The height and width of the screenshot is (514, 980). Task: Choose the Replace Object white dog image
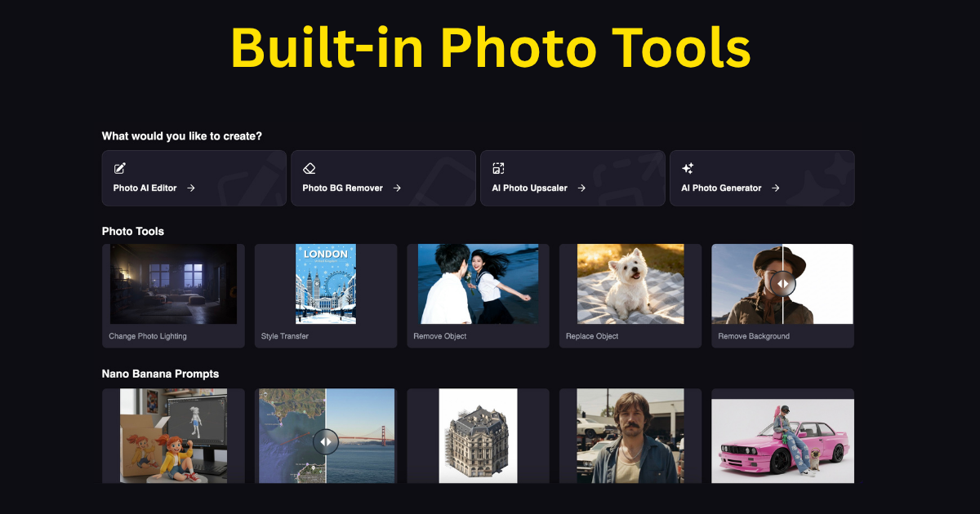(630, 284)
